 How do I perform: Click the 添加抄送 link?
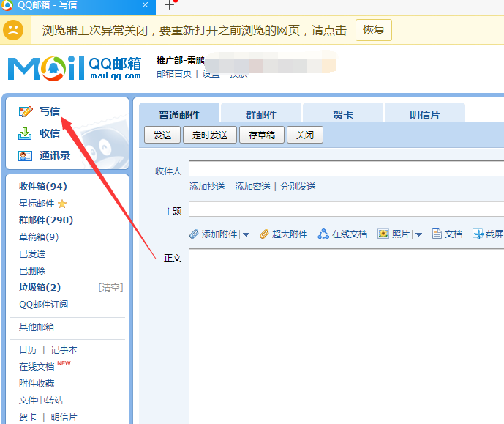(x=207, y=187)
